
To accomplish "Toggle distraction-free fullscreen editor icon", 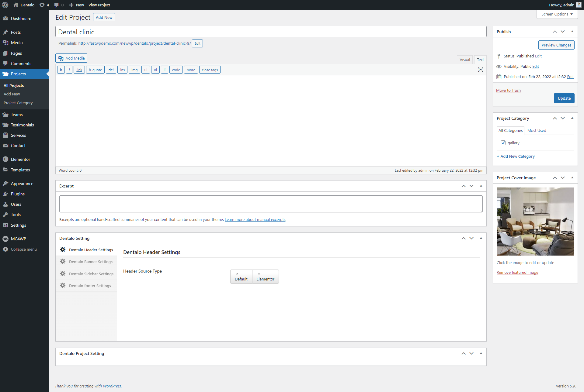I will (480, 70).
